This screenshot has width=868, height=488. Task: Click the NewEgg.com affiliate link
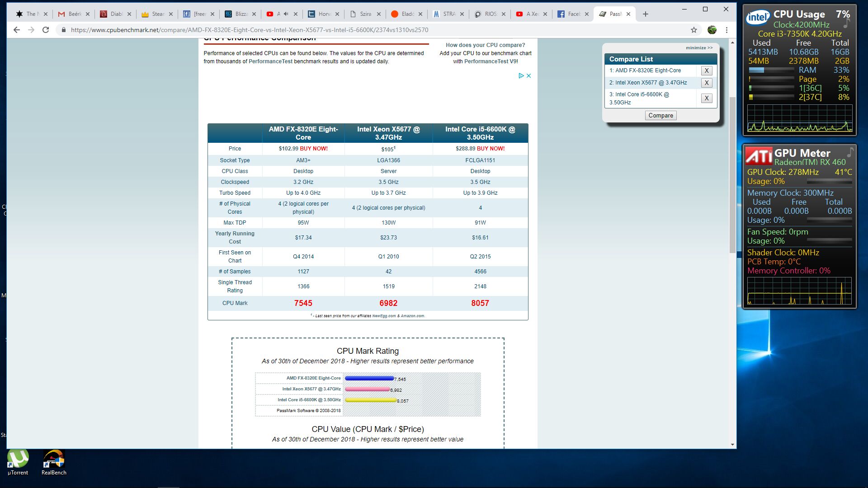coord(384,316)
